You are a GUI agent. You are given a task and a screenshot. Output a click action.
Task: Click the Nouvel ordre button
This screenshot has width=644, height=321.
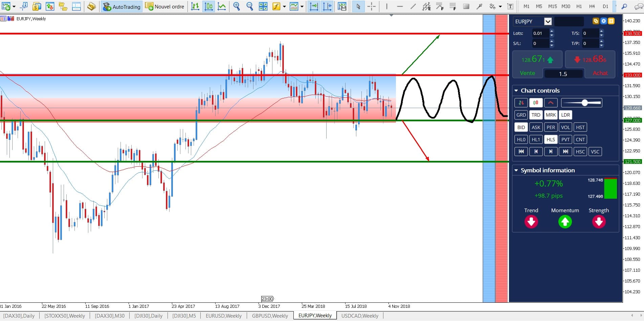(x=165, y=6)
